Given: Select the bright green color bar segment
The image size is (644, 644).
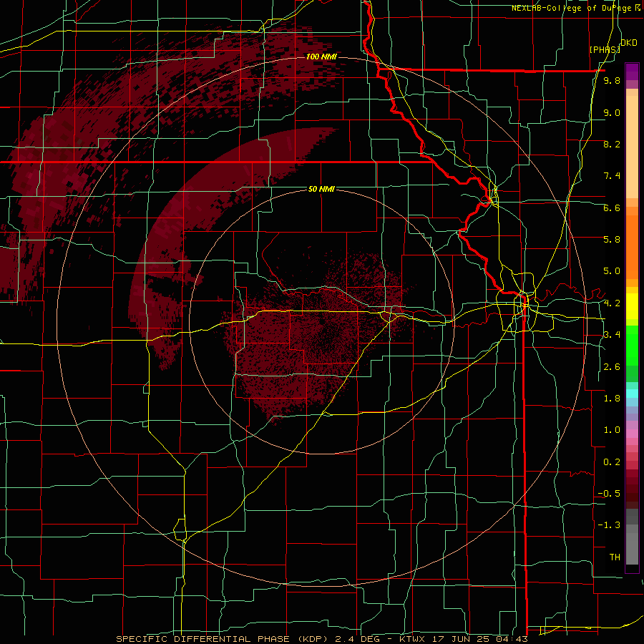Looking at the screenshot, I should 632,346.
